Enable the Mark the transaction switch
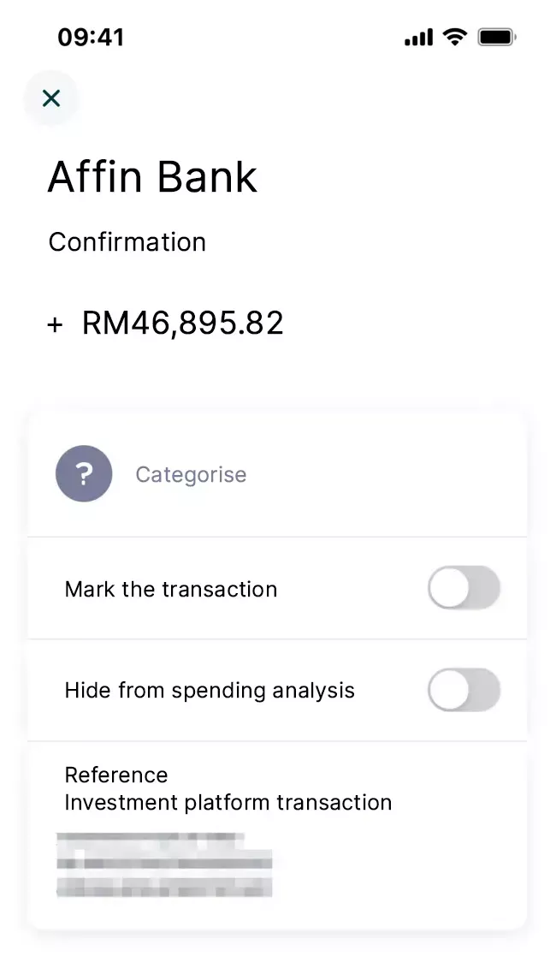 (464, 588)
